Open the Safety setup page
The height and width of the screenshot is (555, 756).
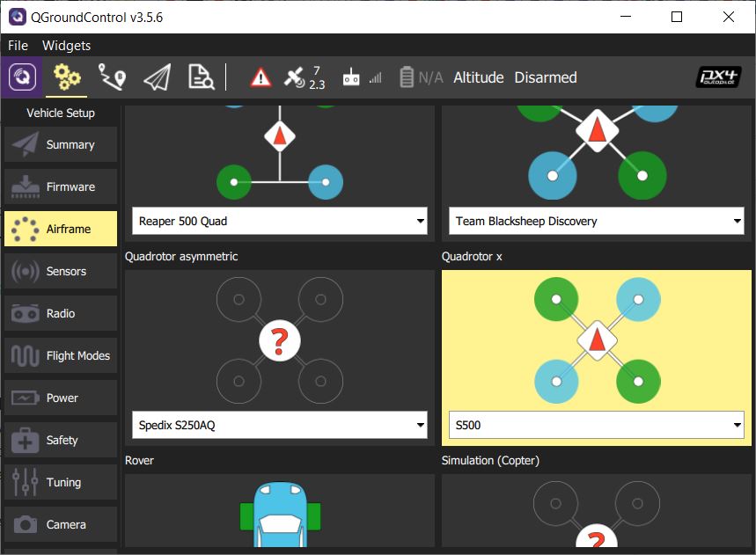pos(61,440)
